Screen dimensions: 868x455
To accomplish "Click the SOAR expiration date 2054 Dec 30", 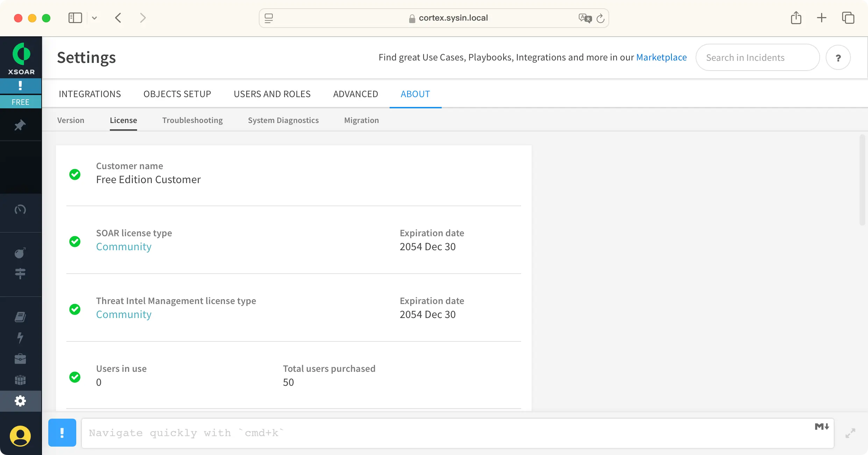I will point(428,247).
